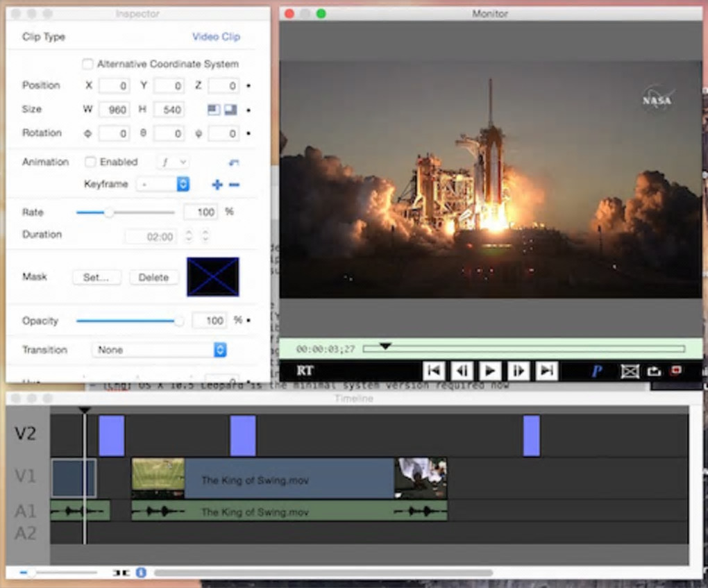Select the V2 track label in Timeline

(26, 434)
